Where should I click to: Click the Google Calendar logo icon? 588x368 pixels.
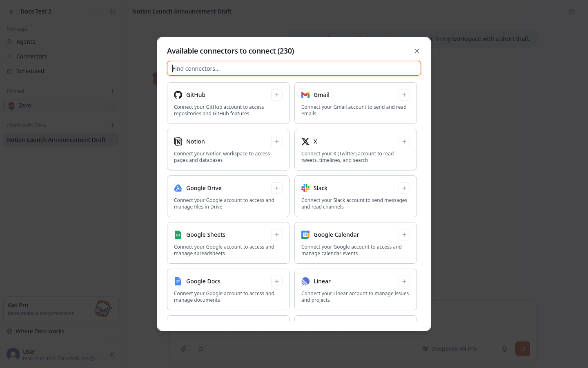pos(305,235)
